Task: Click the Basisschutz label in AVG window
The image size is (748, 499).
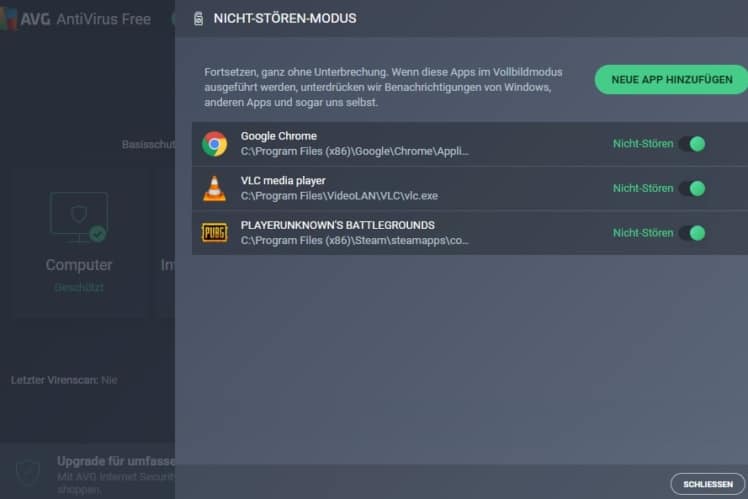Action: [148, 145]
